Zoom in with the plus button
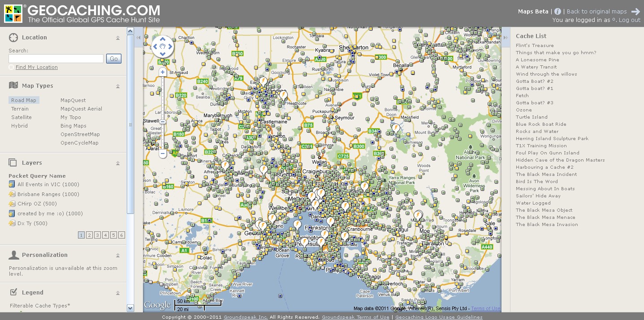 point(163,72)
